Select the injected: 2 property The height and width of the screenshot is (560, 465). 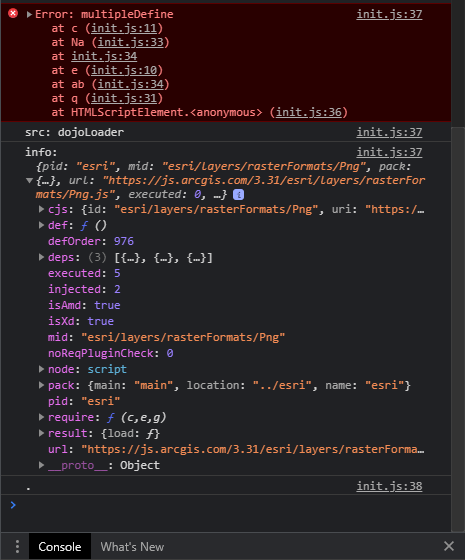[84, 289]
